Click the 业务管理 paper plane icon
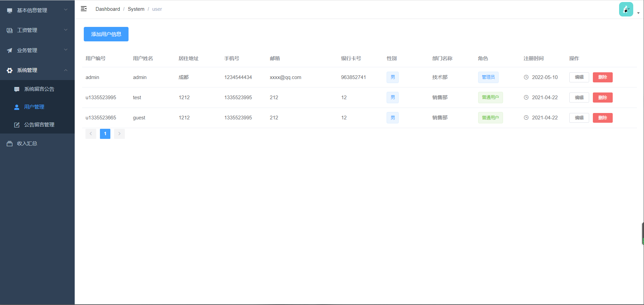The height and width of the screenshot is (305, 644). [10, 50]
